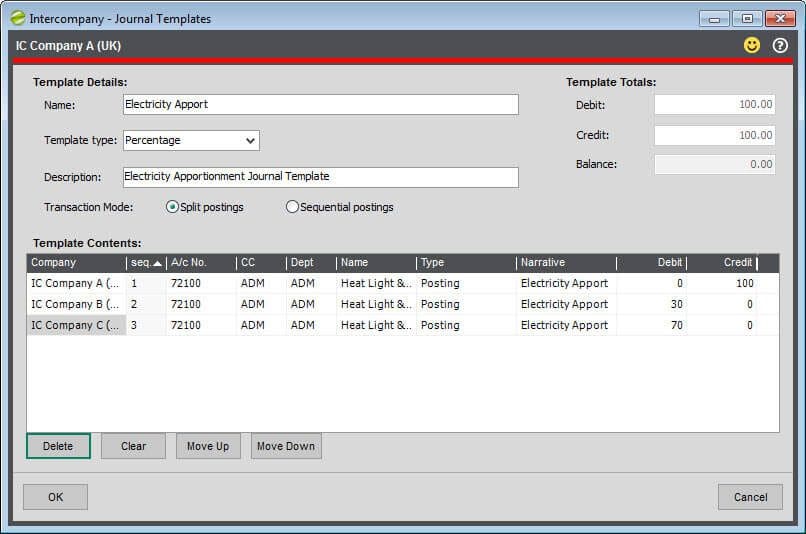Click the Description input field
This screenshot has height=534, width=806.
321,177
